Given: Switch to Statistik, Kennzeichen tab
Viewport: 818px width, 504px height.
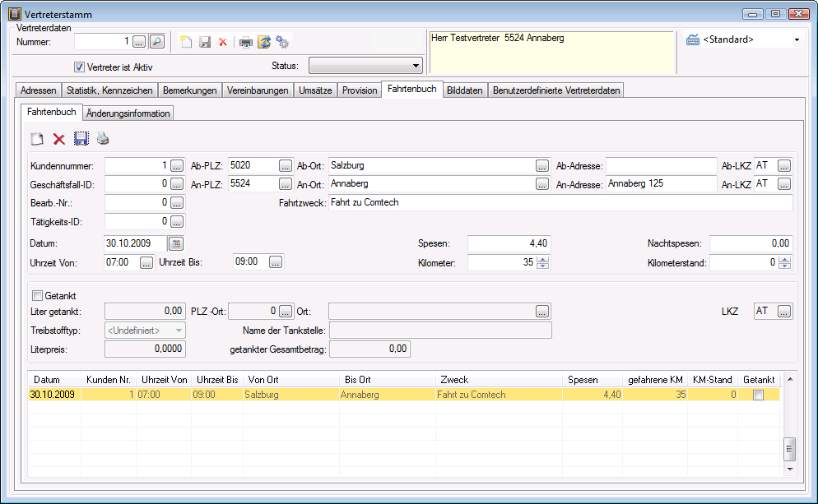Looking at the screenshot, I should (109, 90).
